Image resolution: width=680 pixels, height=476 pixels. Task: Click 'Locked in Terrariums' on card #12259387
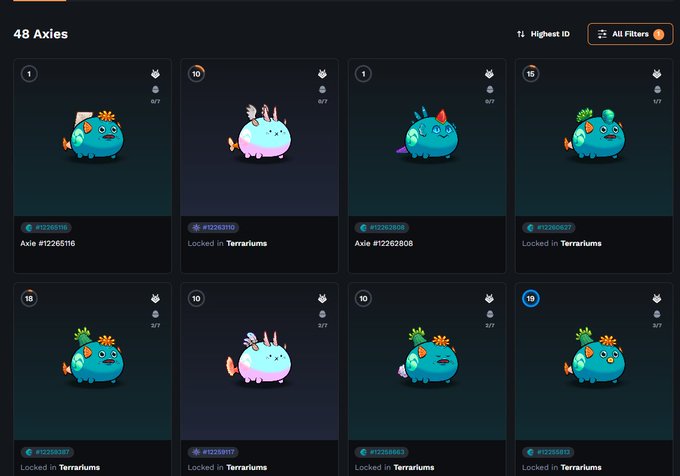60,467
